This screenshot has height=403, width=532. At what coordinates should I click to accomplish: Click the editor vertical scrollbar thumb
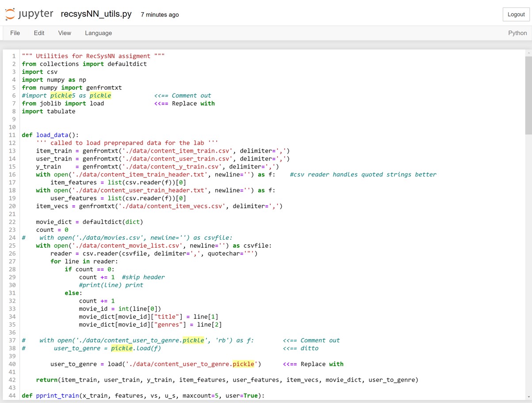tap(528, 95)
